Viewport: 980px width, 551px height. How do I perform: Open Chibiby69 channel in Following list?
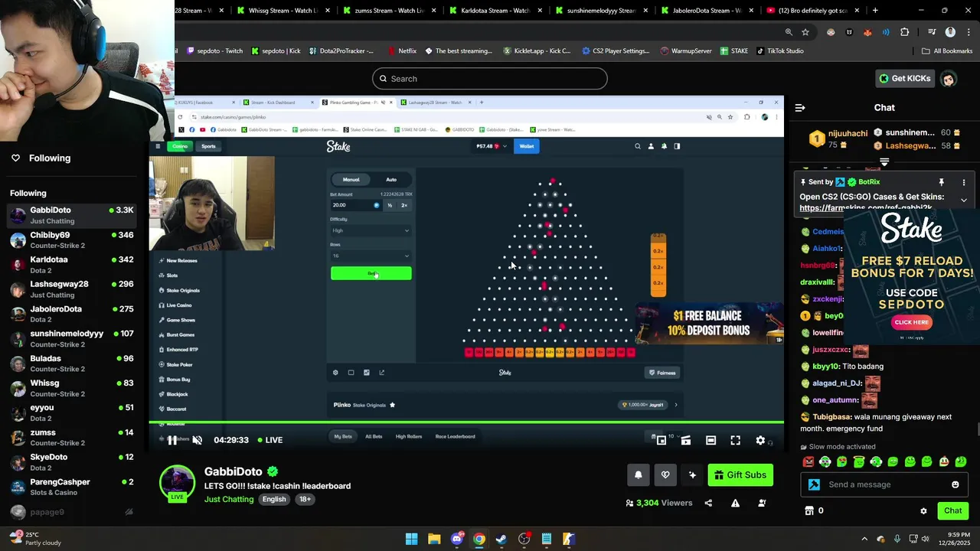(x=73, y=240)
